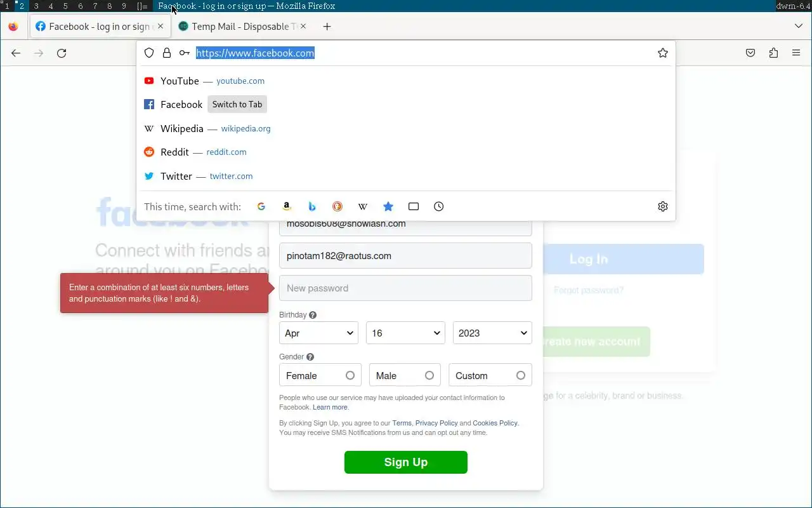Screen dimensions: 812x508
Task: Click the green Sign Up button
Action: (406, 462)
